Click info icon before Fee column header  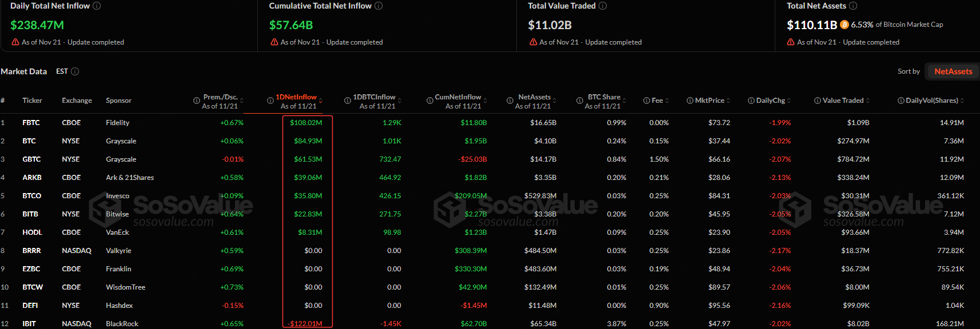click(x=647, y=101)
